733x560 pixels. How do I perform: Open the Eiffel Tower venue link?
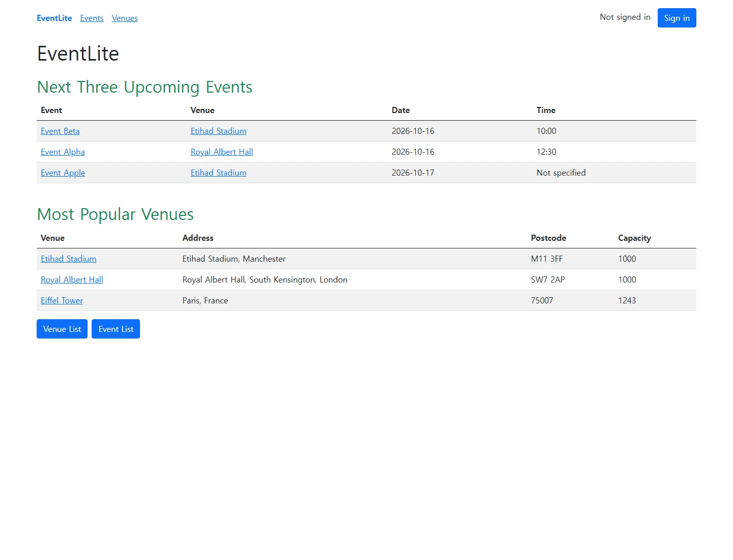62,300
